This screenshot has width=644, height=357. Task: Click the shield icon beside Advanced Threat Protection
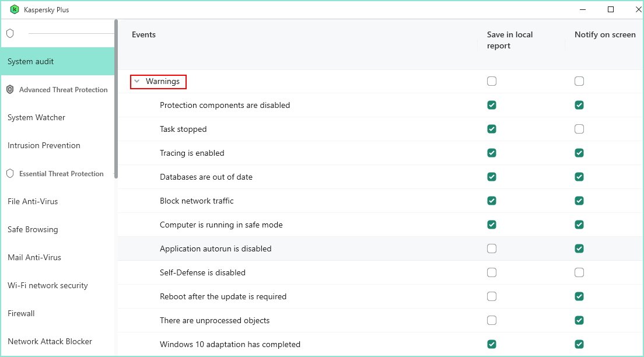pyautogui.click(x=10, y=90)
